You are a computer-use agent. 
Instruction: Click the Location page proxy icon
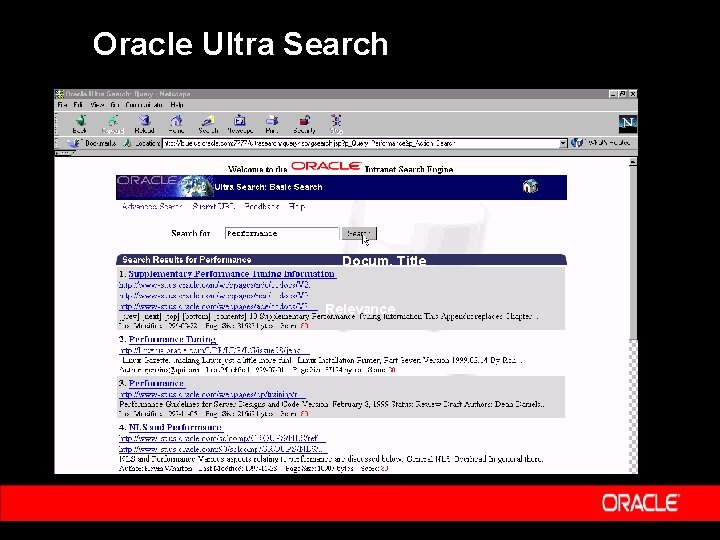click(x=128, y=143)
